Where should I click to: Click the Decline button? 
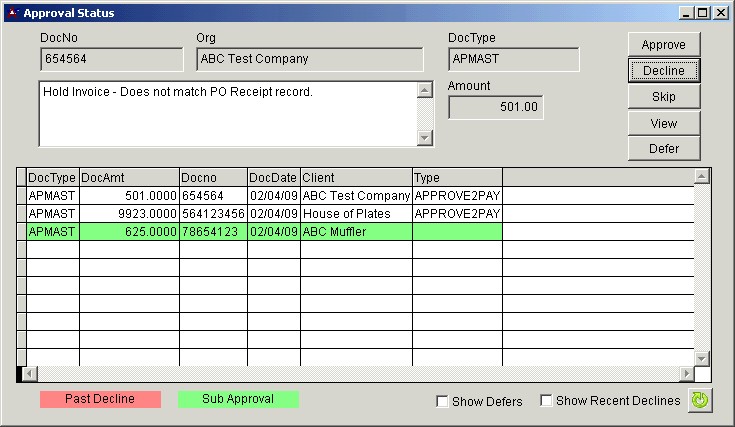[x=664, y=71]
